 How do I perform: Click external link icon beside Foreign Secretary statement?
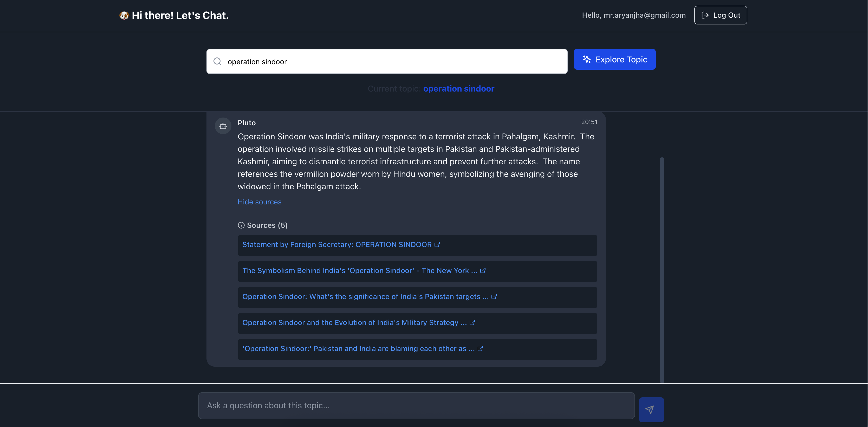click(437, 245)
